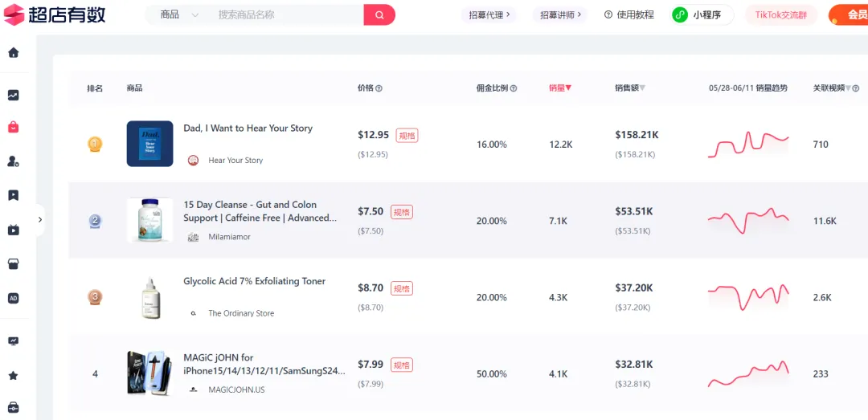Image resolution: width=868 pixels, height=420 pixels.
Task: Open the store shop sidebar icon
Action: (x=14, y=263)
